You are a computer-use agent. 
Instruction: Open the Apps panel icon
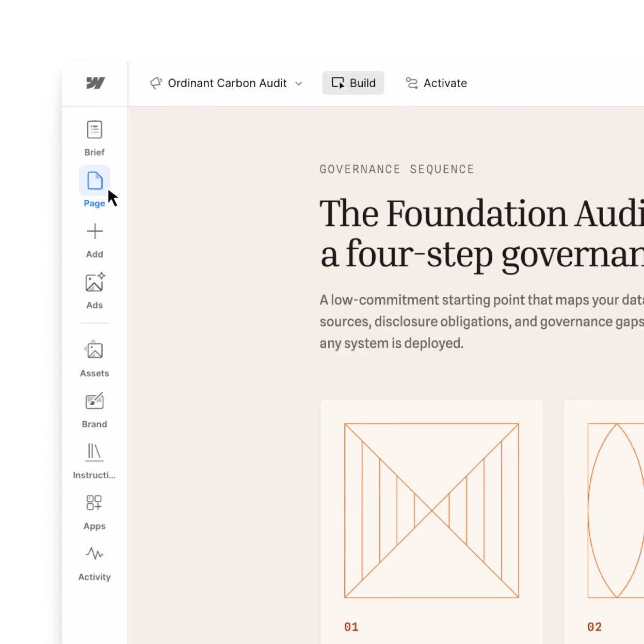(x=94, y=503)
